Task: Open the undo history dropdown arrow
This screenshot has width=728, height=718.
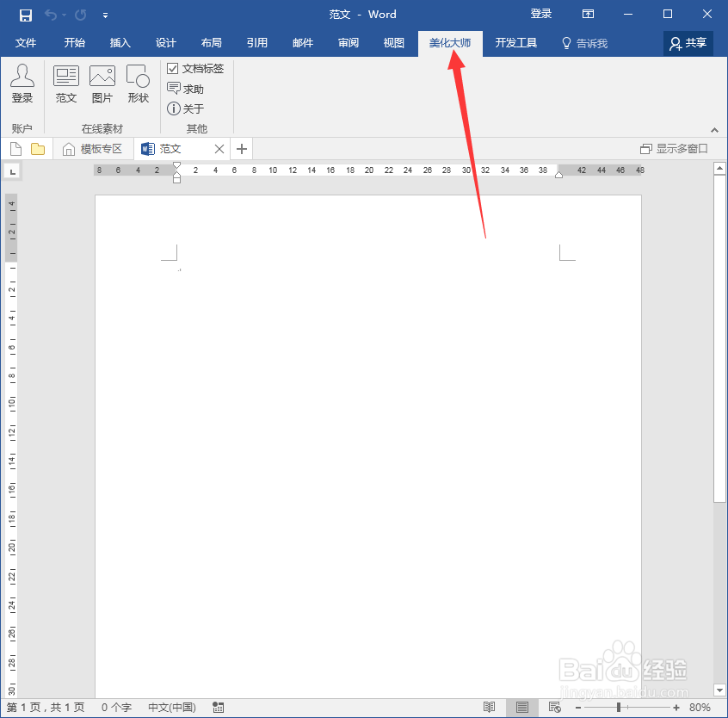Action: [x=64, y=15]
